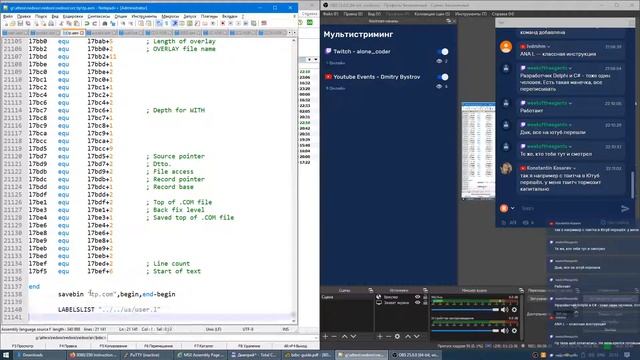Viewport: 640px width, 360px height.
Task: Open the Кодировки menu in Notepad++
Action: coord(73,16)
